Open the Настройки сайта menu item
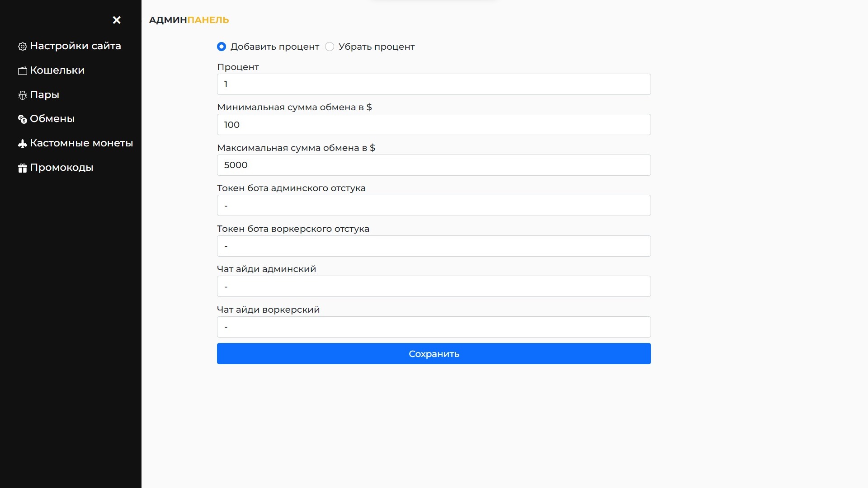The height and width of the screenshot is (488, 868). 75,46
